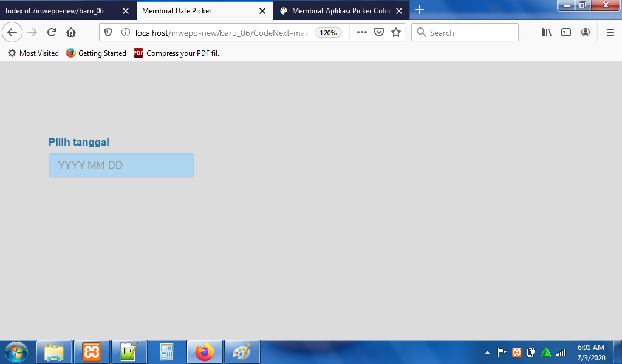622x364 pixels.
Task: Bookmark this page with star icon
Action: tap(396, 33)
